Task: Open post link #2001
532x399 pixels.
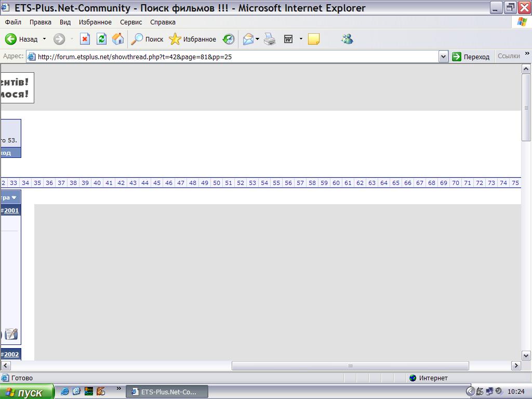Action: click(x=11, y=210)
